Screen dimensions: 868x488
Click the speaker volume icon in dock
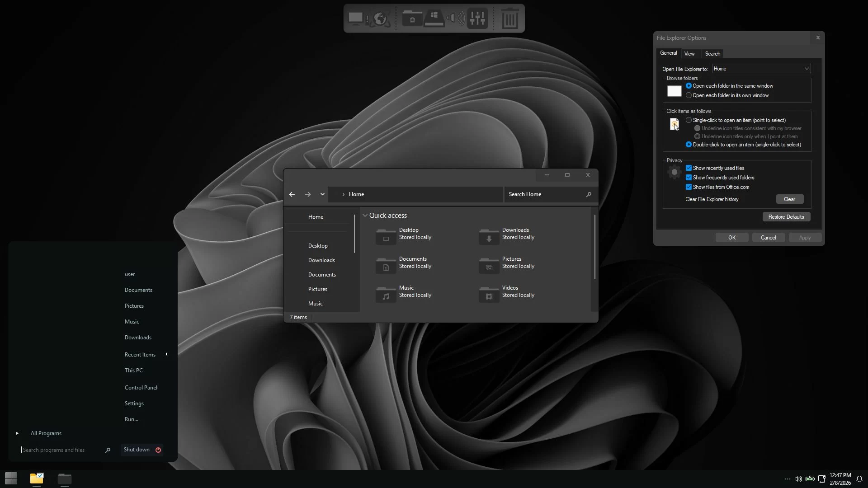coord(455,19)
